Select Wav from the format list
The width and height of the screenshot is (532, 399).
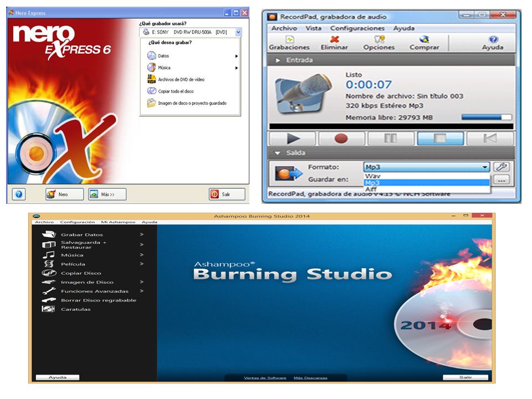tap(427, 176)
